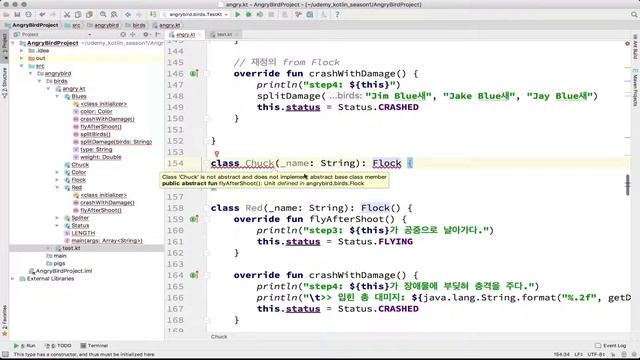The image size is (640, 360).
Task: Open Help with question mark icon
Action: coord(337,15)
